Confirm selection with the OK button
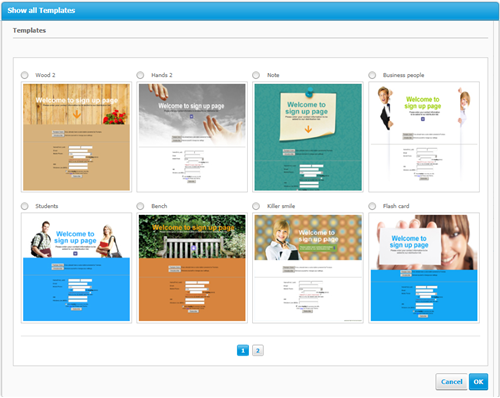 [x=478, y=382]
